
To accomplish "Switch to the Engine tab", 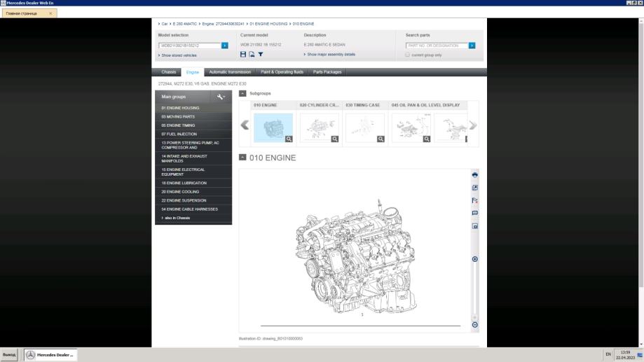I will pyautogui.click(x=193, y=72).
